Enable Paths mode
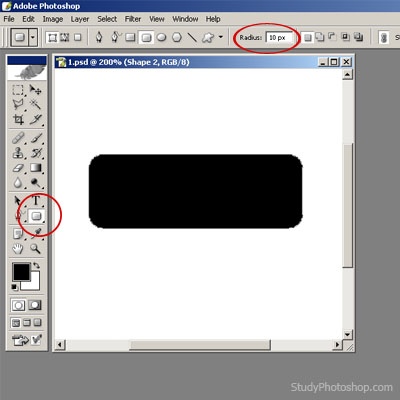 [x=65, y=37]
